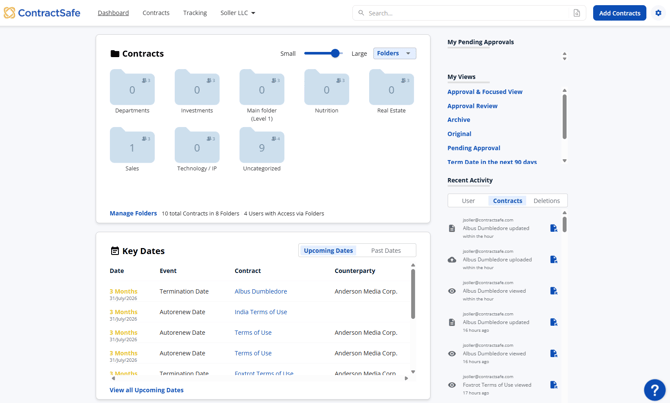Switch to the Deletions activity tab
This screenshot has width=670, height=403.
546,201
